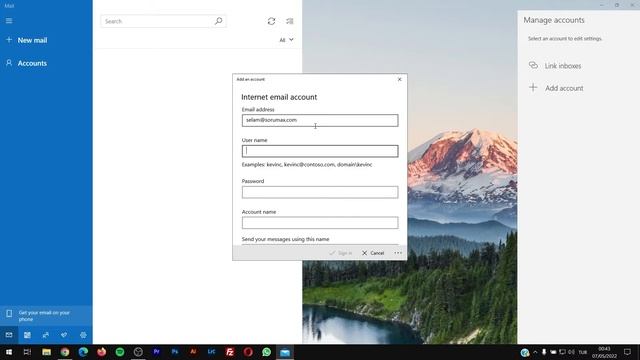Cancel the Add an account dialog
Image resolution: width=640 pixels, height=360 pixels.
click(x=373, y=253)
